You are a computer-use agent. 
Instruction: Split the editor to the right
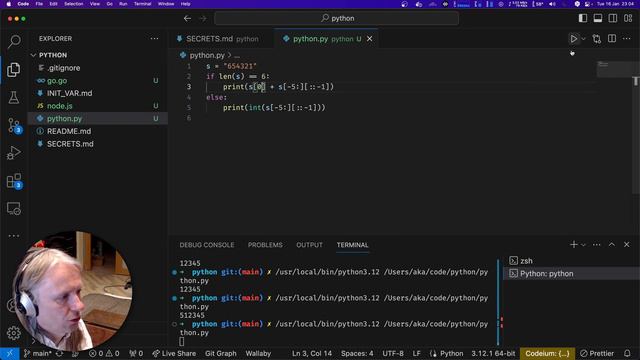[612, 39]
